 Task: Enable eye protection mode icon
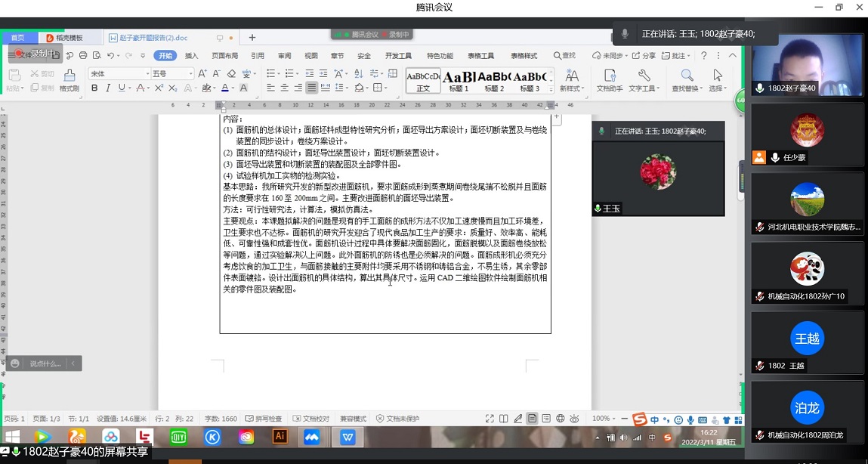(x=575, y=419)
